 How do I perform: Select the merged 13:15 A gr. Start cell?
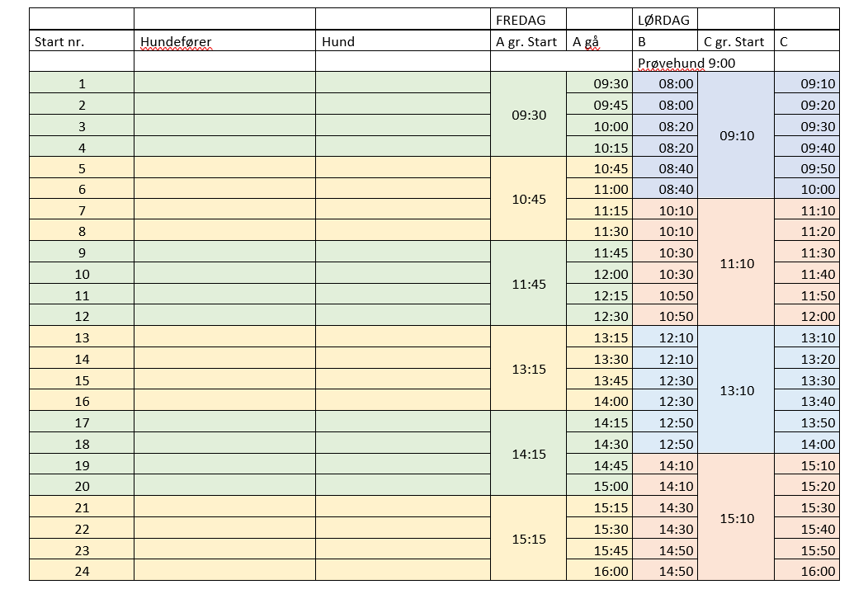point(528,369)
